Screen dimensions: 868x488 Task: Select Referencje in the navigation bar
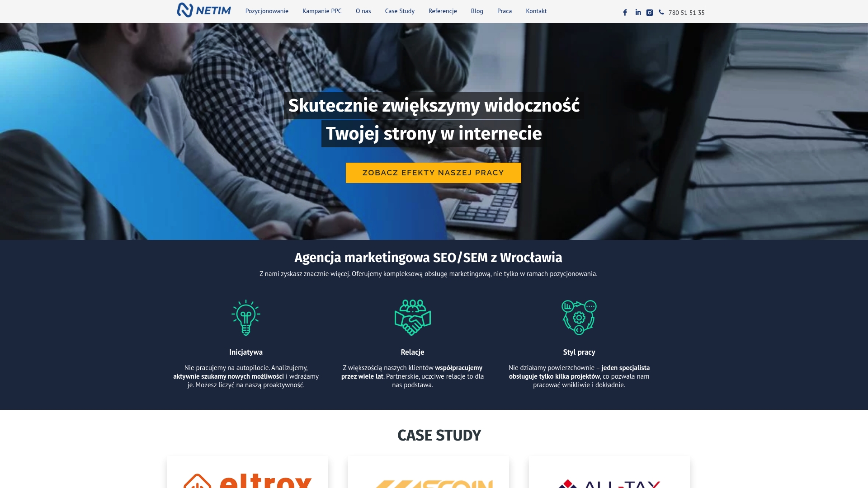(x=443, y=11)
